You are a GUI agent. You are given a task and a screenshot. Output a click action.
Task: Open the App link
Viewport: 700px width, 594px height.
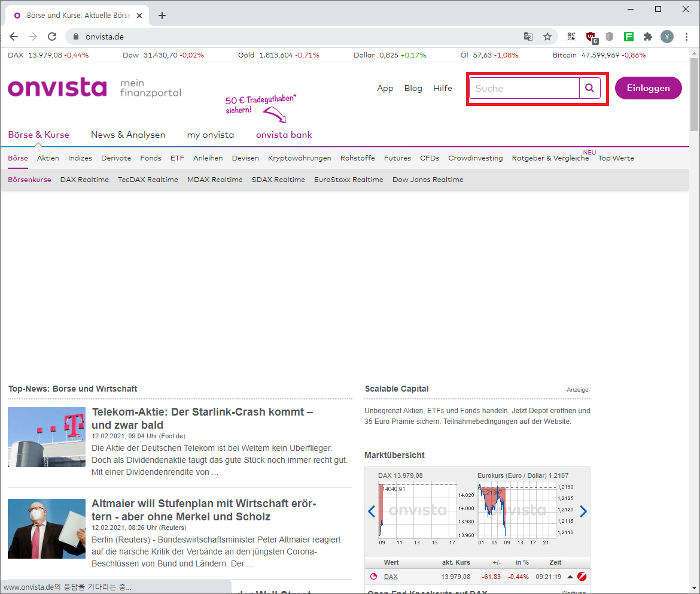pyautogui.click(x=385, y=89)
